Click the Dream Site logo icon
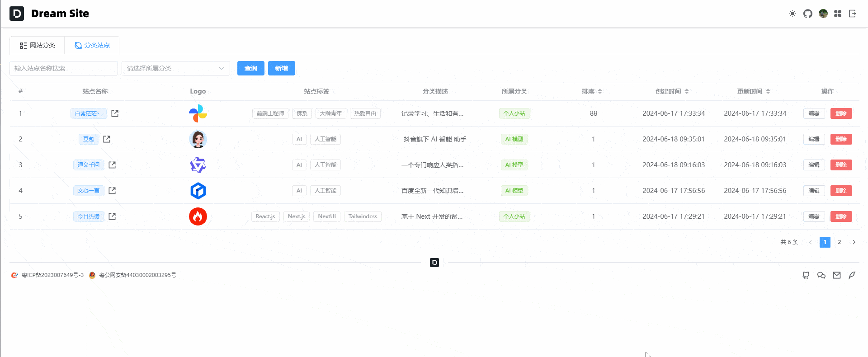The height and width of the screenshot is (357, 868). point(17,14)
